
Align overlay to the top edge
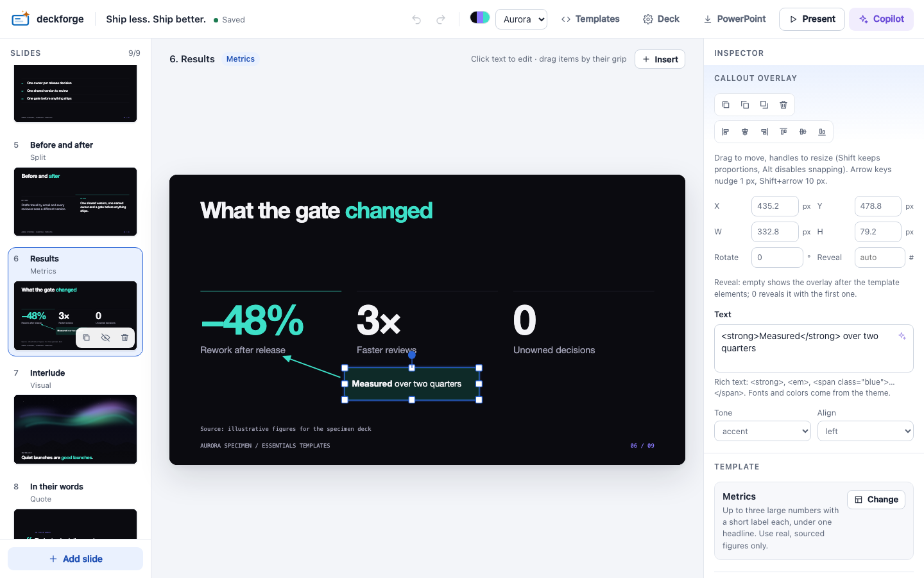[783, 132]
